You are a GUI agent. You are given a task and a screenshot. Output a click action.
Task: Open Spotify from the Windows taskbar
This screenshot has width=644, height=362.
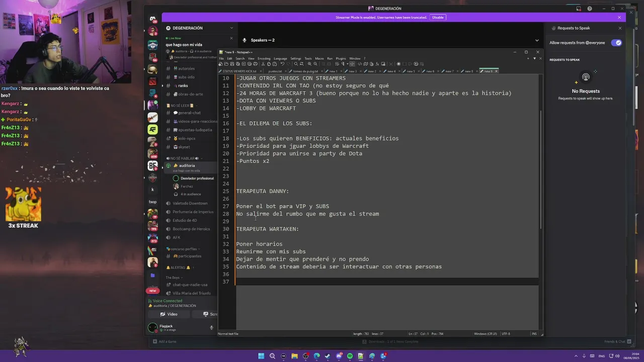350,356
